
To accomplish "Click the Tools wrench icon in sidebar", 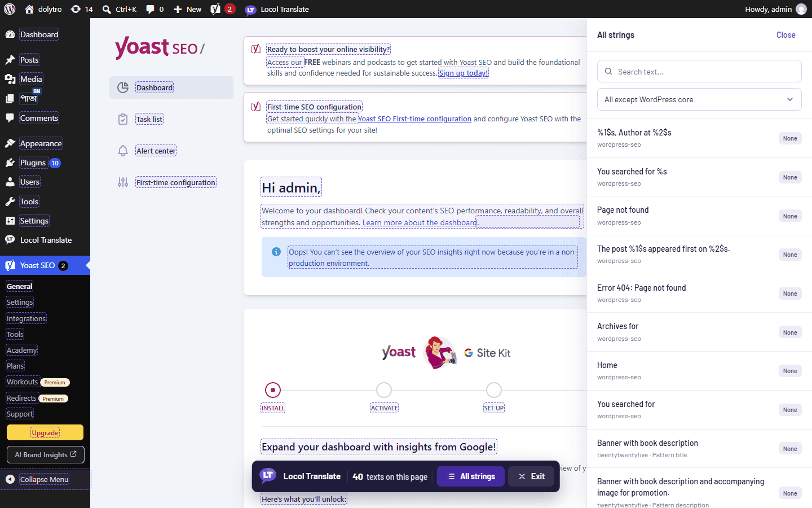I will point(10,202).
